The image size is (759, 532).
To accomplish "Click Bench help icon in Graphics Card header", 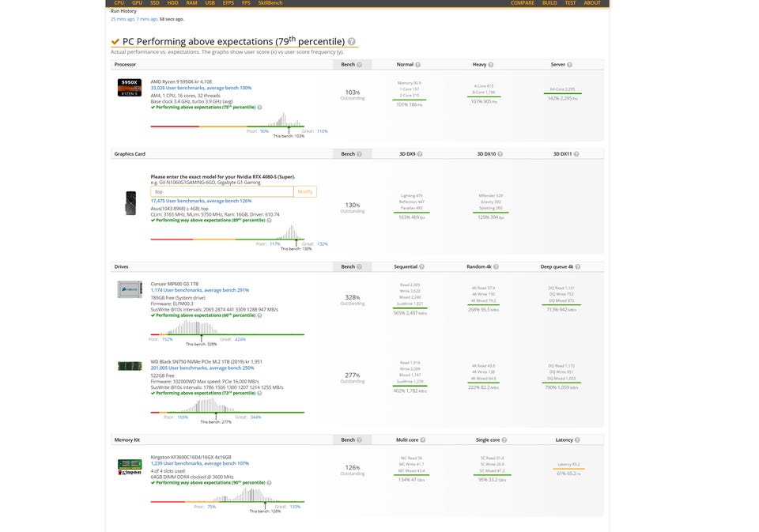I will click(x=359, y=154).
